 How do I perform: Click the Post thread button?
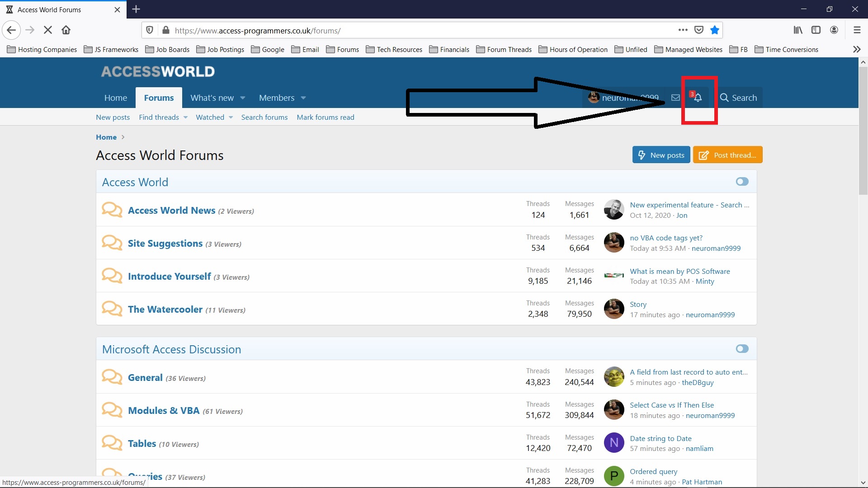[x=728, y=155]
